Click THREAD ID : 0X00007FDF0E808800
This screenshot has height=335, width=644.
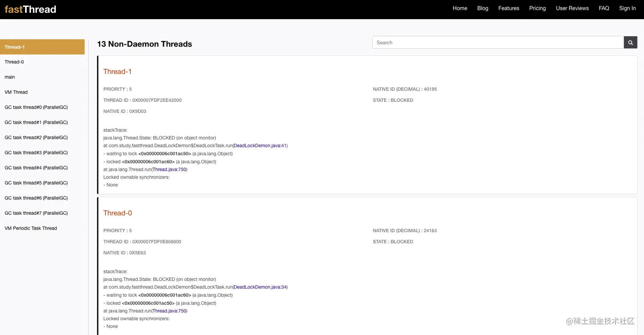142,242
